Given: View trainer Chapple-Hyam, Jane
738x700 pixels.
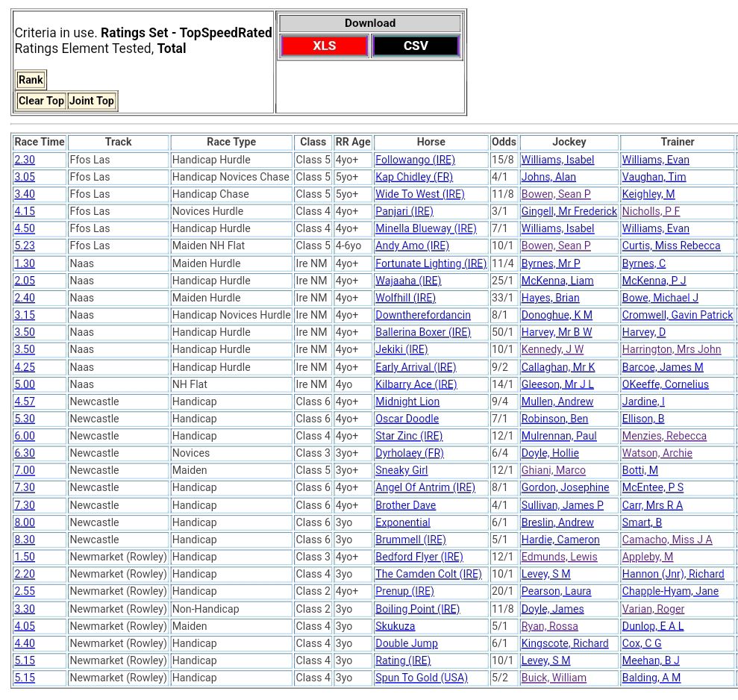Looking at the screenshot, I should coord(670,591).
